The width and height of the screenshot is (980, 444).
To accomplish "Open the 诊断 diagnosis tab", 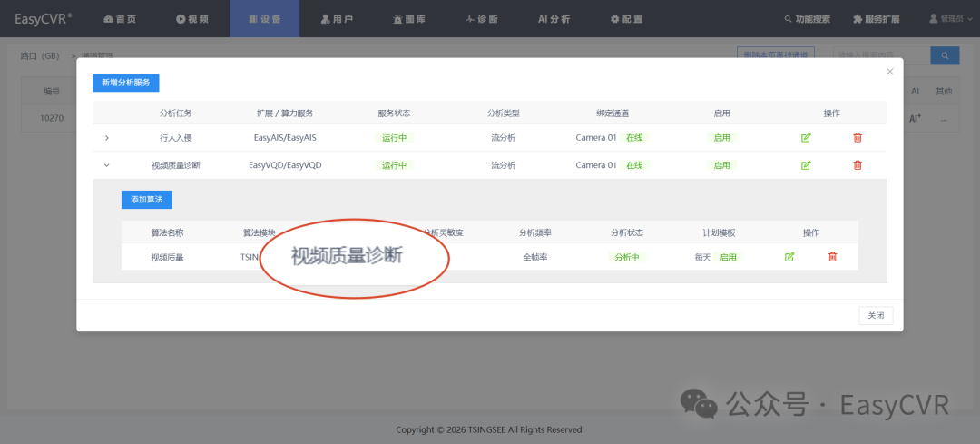I will (482, 19).
